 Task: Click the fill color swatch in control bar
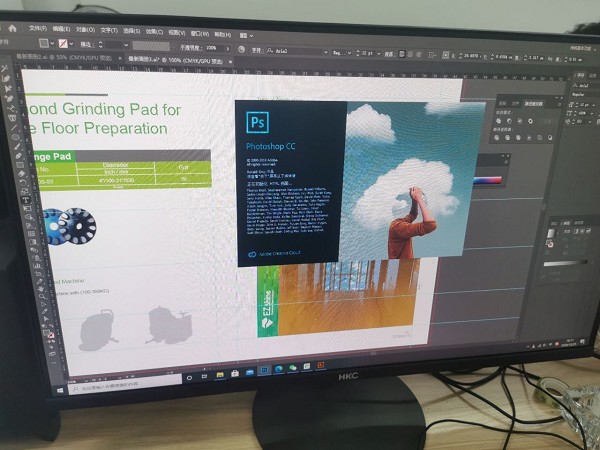click(44, 43)
